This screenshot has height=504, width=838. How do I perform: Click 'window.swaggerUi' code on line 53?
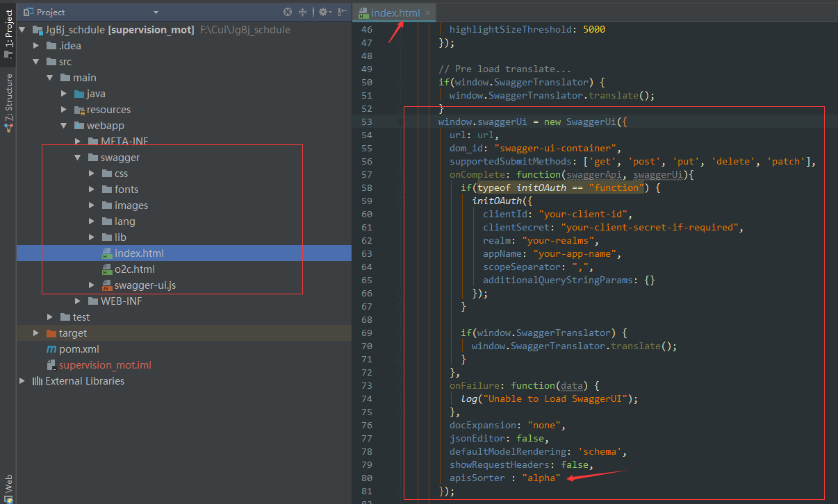tap(483, 121)
